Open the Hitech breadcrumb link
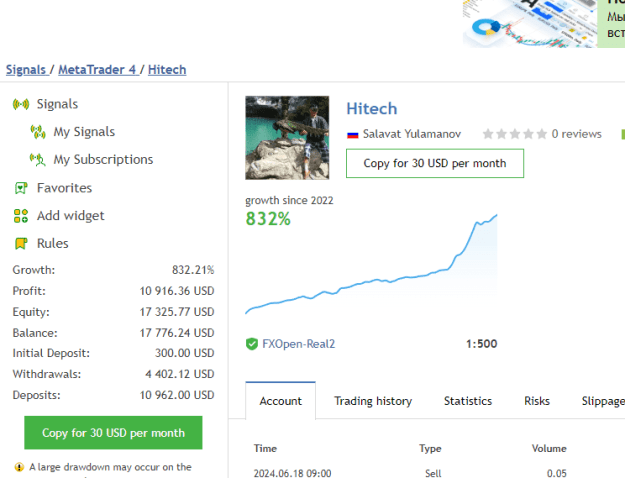 click(x=167, y=70)
